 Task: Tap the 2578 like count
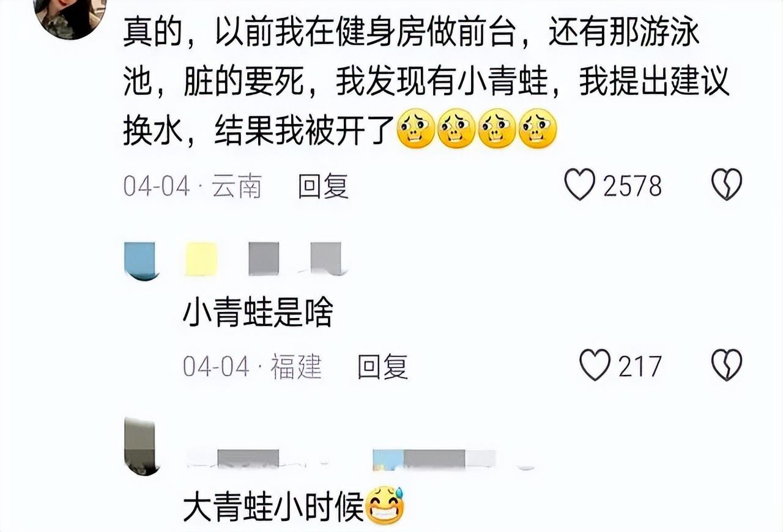tap(633, 186)
